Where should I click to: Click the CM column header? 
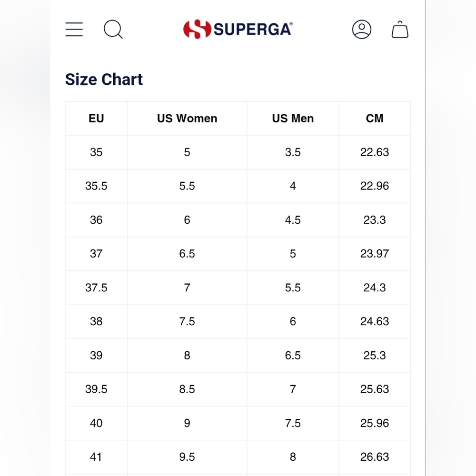click(375, 119)
